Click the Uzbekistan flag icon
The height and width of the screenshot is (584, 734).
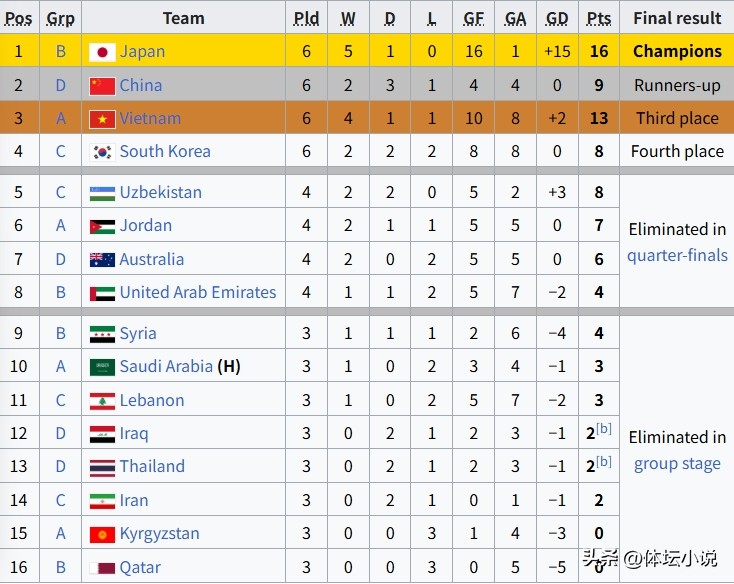click(x=102, y=193)
